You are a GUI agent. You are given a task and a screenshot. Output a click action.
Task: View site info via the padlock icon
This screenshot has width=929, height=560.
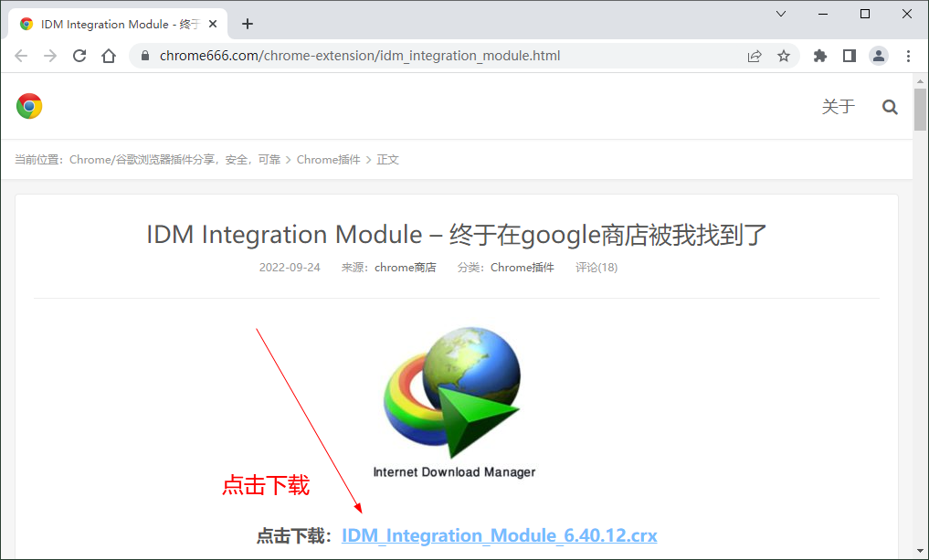click(144, 56)
